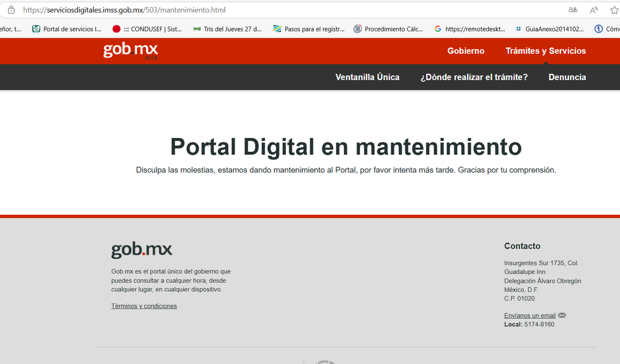
Task: Open 'GuiaAnexo2014102...' bookmark
Action: [x=550, y=29]
